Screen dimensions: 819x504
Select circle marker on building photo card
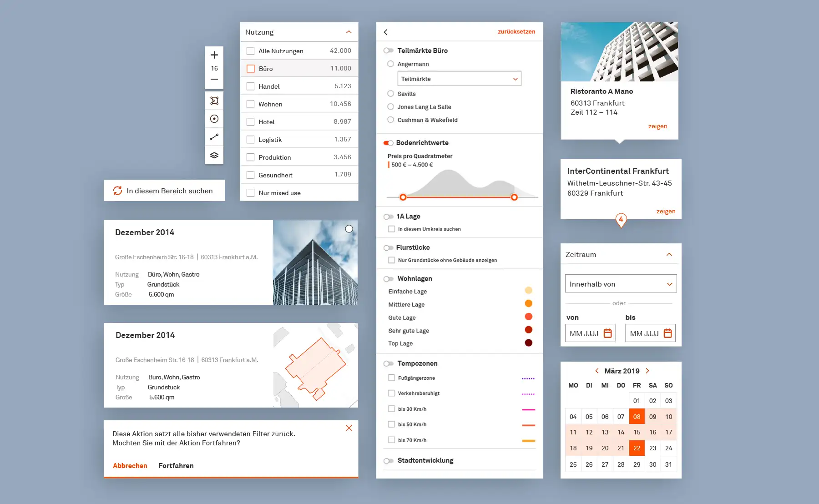(349, 229)
